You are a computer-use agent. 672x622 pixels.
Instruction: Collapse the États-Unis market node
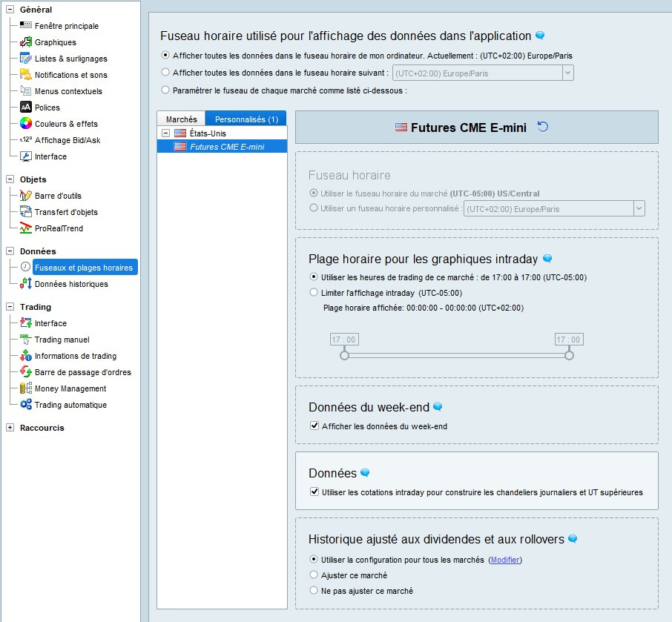tap(165, 133)
